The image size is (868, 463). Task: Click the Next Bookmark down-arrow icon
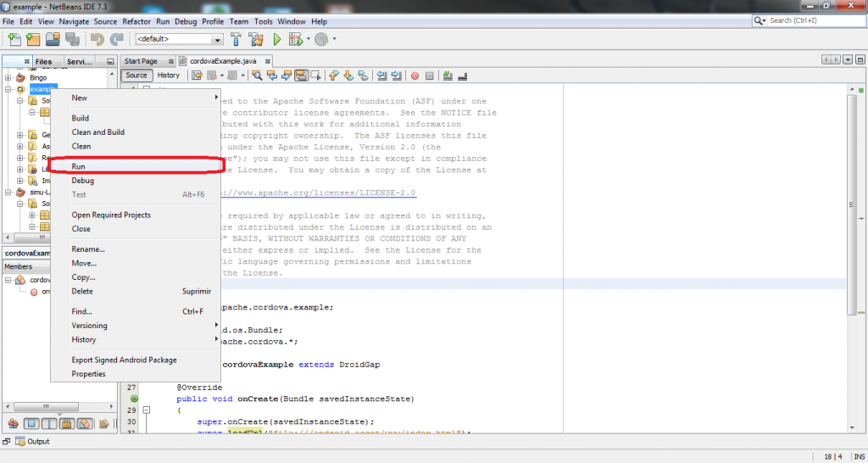(348, 75)
